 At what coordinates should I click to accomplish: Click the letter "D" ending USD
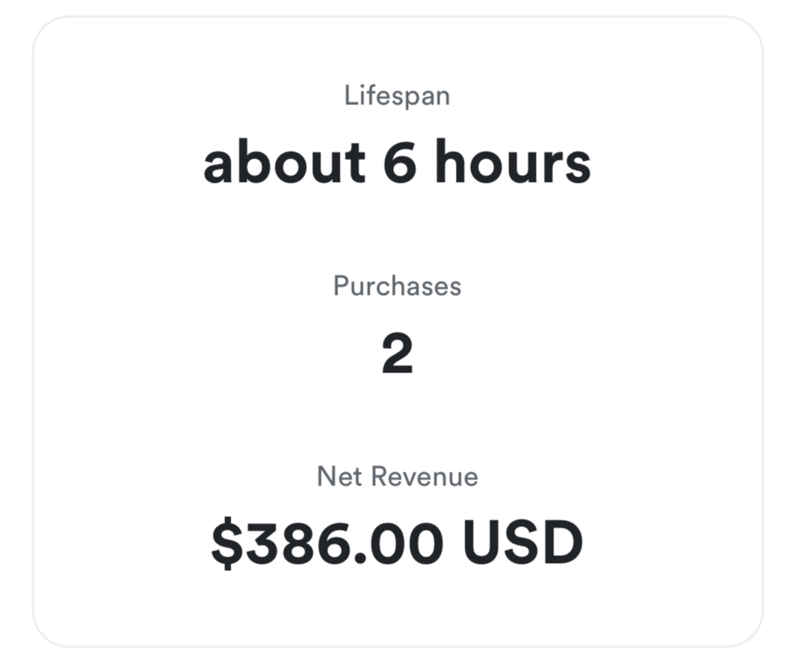pyautogui.click(x=565, y=543)
